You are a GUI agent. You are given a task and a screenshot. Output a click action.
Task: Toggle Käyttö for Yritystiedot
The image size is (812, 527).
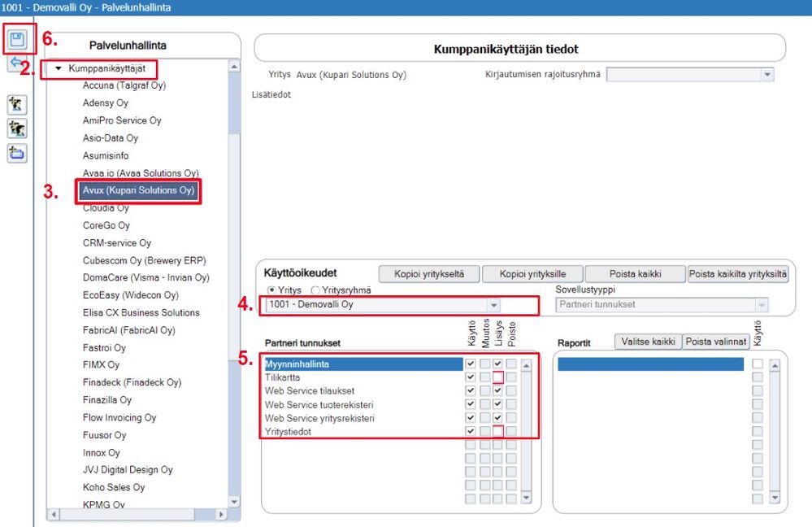coord(471,431)
